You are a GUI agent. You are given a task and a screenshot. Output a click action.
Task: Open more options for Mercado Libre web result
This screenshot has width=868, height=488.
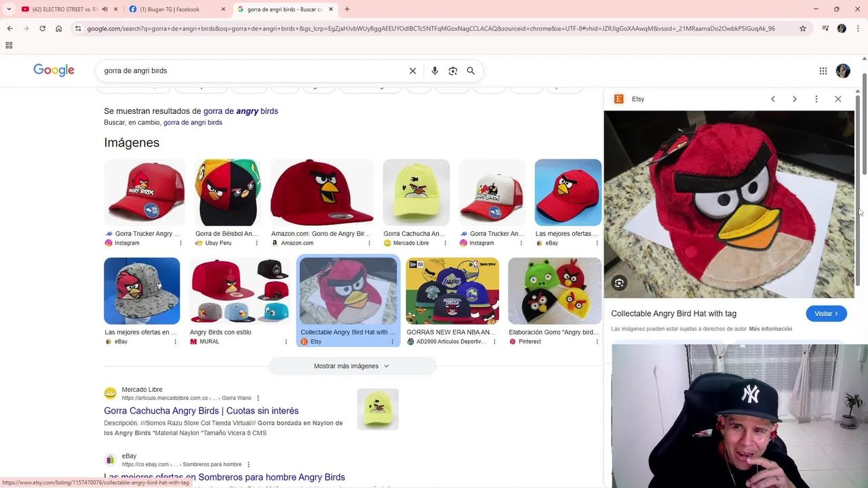click(x=258, y=398)
